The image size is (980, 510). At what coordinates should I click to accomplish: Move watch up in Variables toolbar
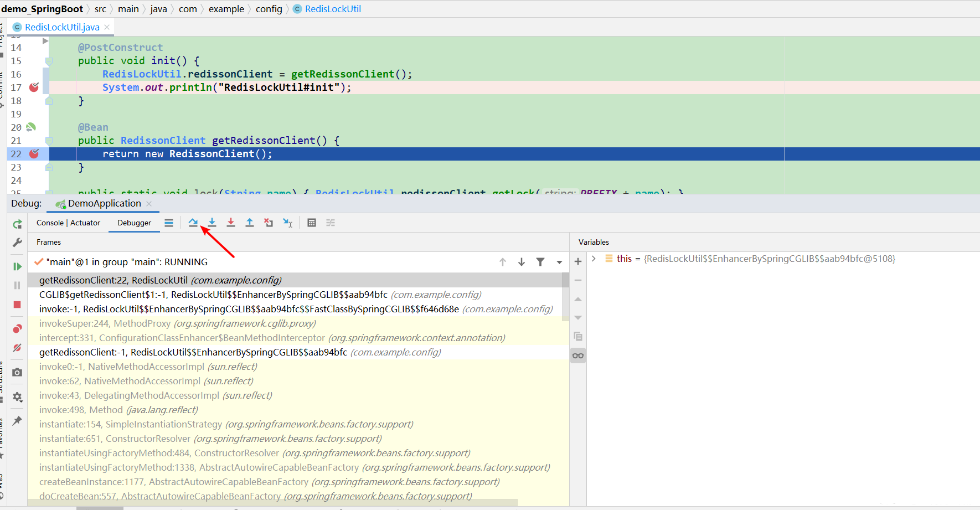pos(578,299)
